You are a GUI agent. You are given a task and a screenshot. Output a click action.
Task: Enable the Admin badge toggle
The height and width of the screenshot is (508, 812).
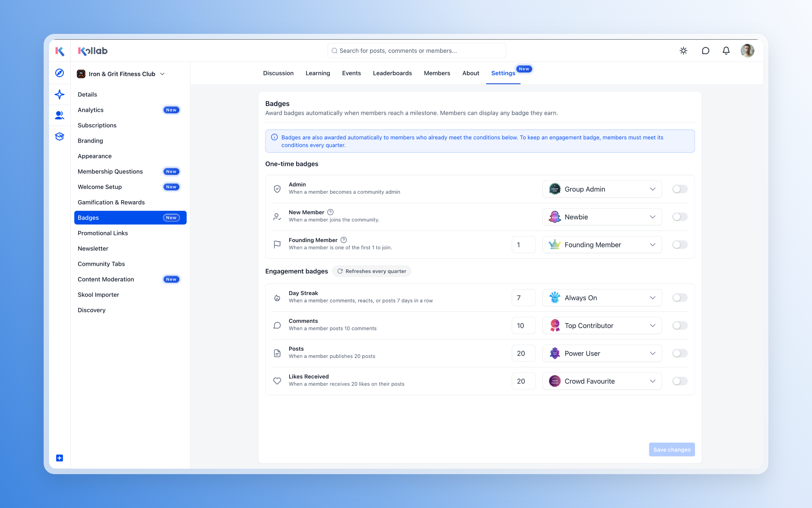point(680,189)
